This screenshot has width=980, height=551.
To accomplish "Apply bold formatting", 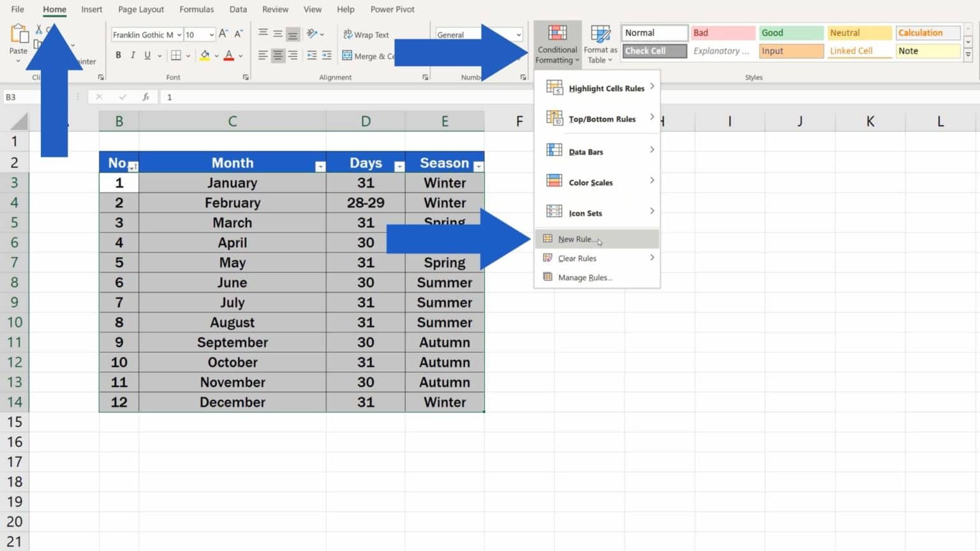I will 118,55.
